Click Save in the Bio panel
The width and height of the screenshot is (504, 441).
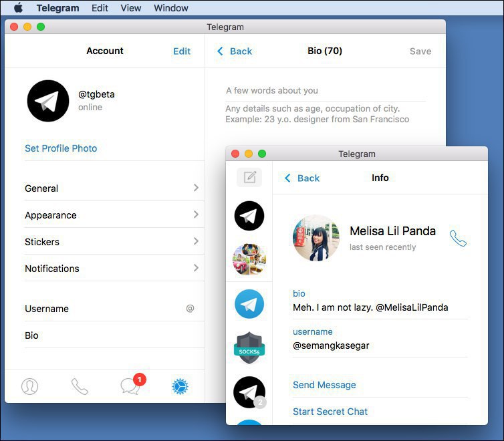coord(420,51)
